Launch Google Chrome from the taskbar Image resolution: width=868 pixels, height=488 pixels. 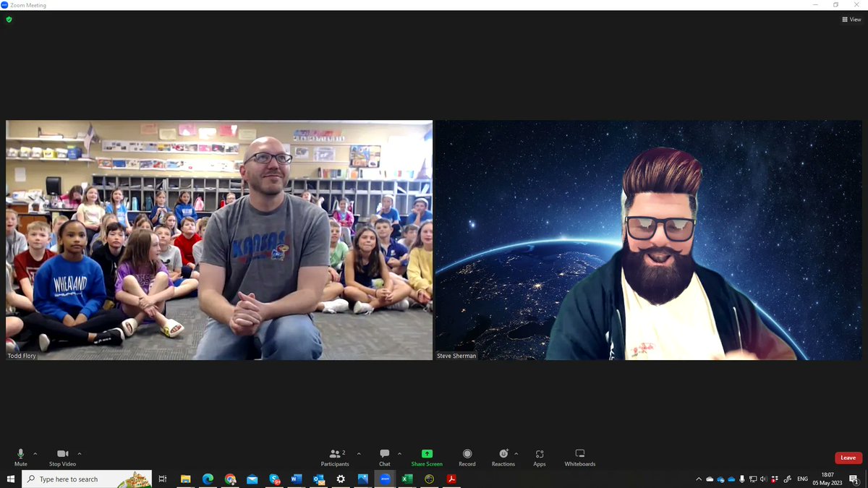[230, 479]
